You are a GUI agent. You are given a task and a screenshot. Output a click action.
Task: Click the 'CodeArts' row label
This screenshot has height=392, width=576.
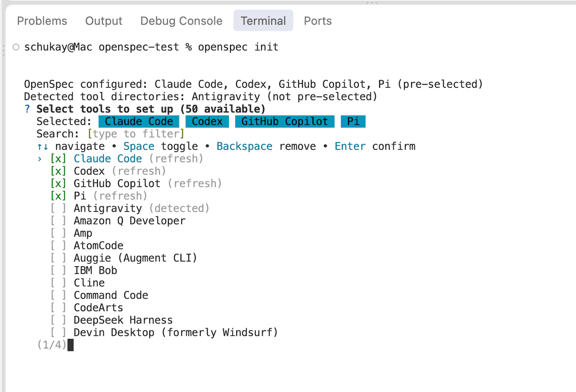(x=98, y=309)
